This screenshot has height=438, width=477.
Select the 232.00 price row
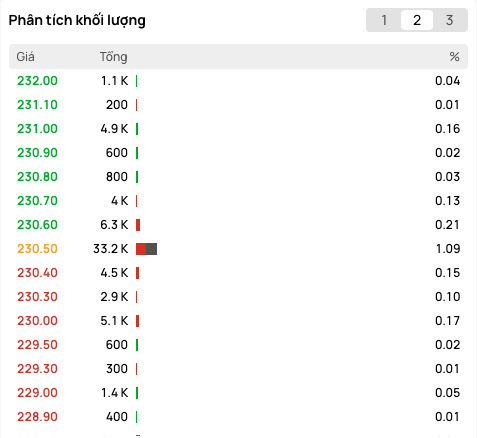click(238, 81)
